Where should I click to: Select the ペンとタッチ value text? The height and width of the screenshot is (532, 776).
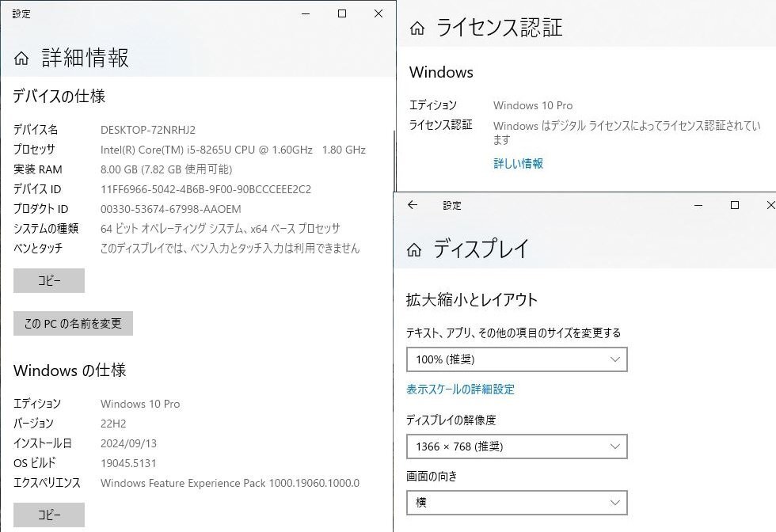coord(230,249)
